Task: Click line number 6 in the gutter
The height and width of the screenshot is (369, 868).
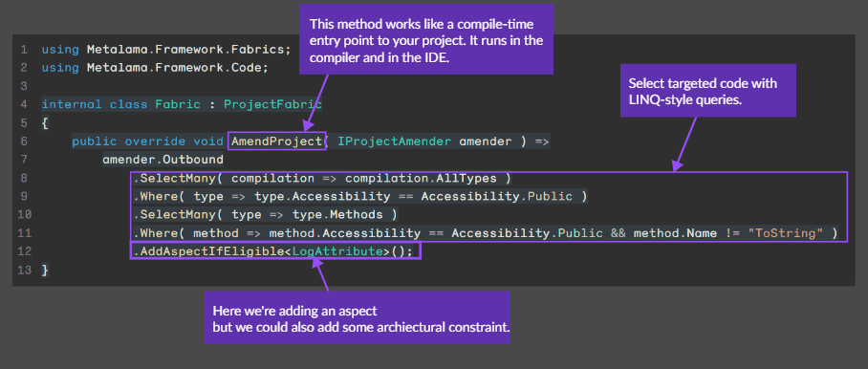Action: point(23,141)
